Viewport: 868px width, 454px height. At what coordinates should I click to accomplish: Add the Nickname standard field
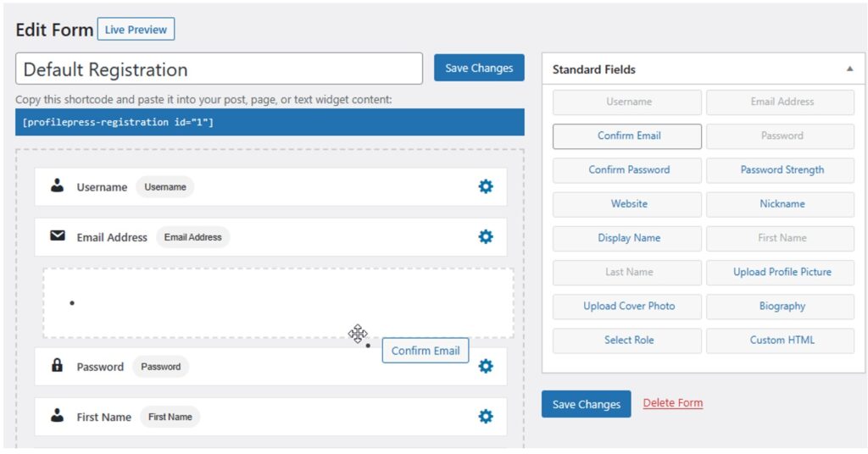pyautogui.click(x=781, y=204)
